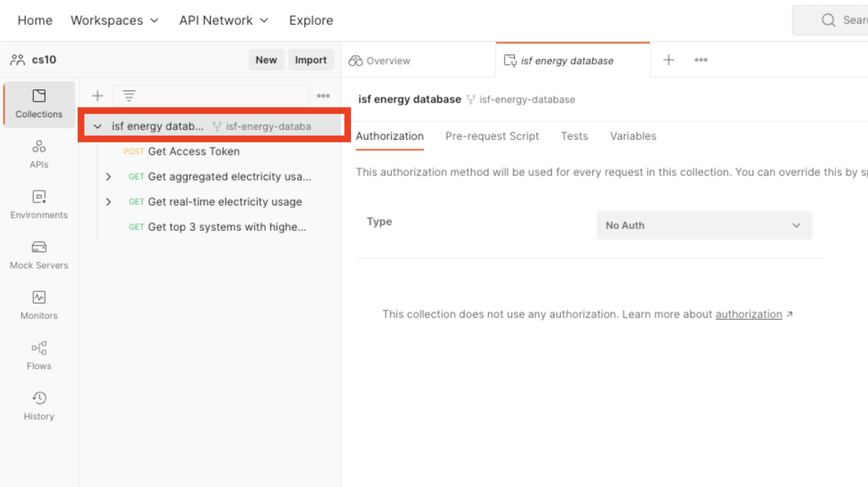868x487 pixels.
Task: Switch to the Pre-request Script tab
Action: click(492, 136)
